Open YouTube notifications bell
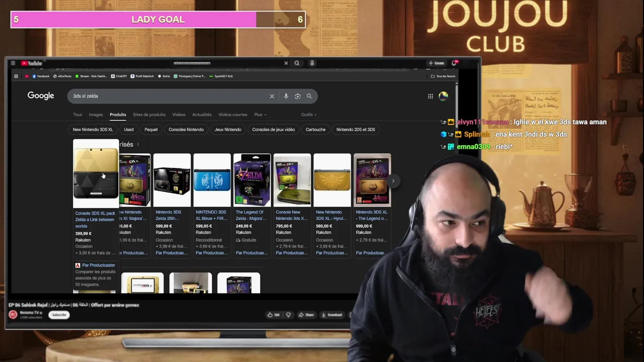This screenshot has width=644, height=362. [454, 63]
